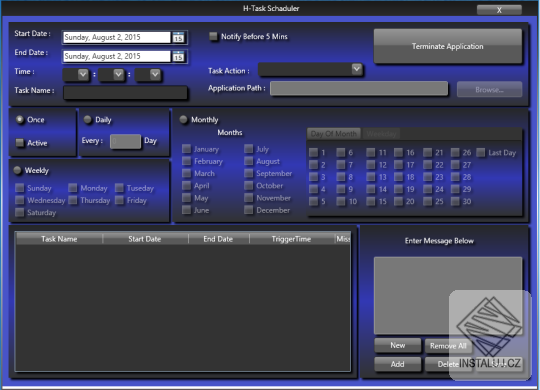Select the Once radio button
The height and width of the screenshot is (390, 540).
point(20,120)
